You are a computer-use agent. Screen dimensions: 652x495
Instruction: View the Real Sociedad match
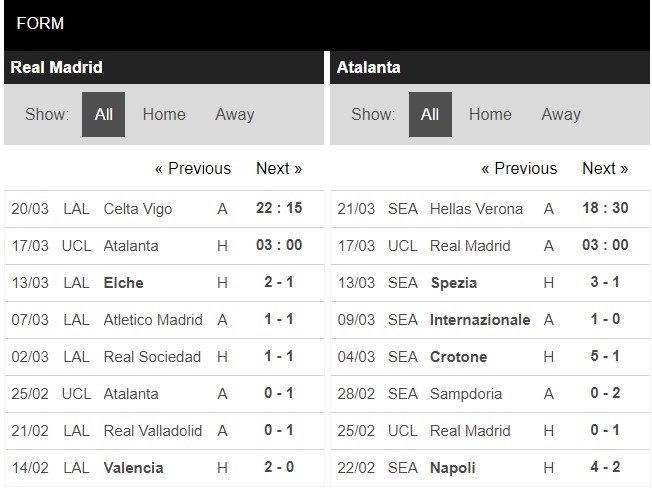tap(152, 357)
